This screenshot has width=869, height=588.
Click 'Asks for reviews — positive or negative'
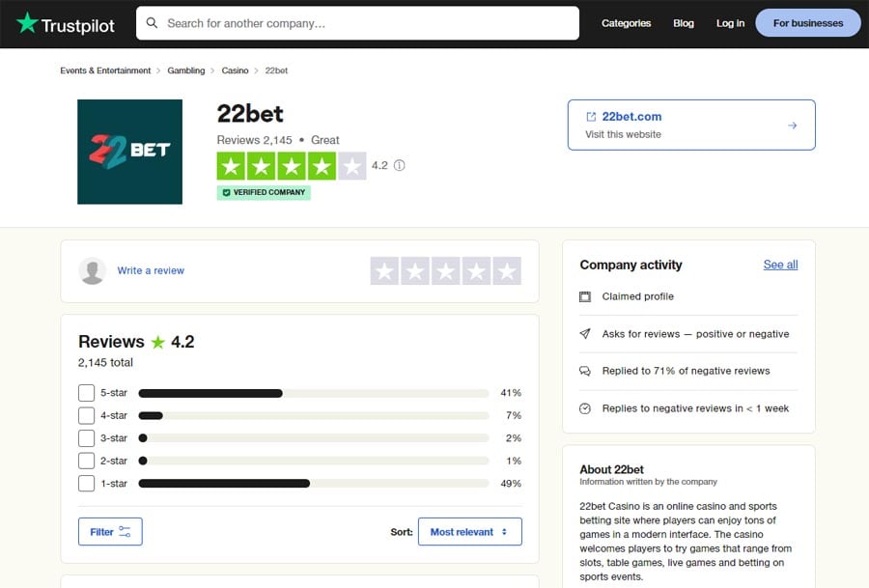[695, 334]
